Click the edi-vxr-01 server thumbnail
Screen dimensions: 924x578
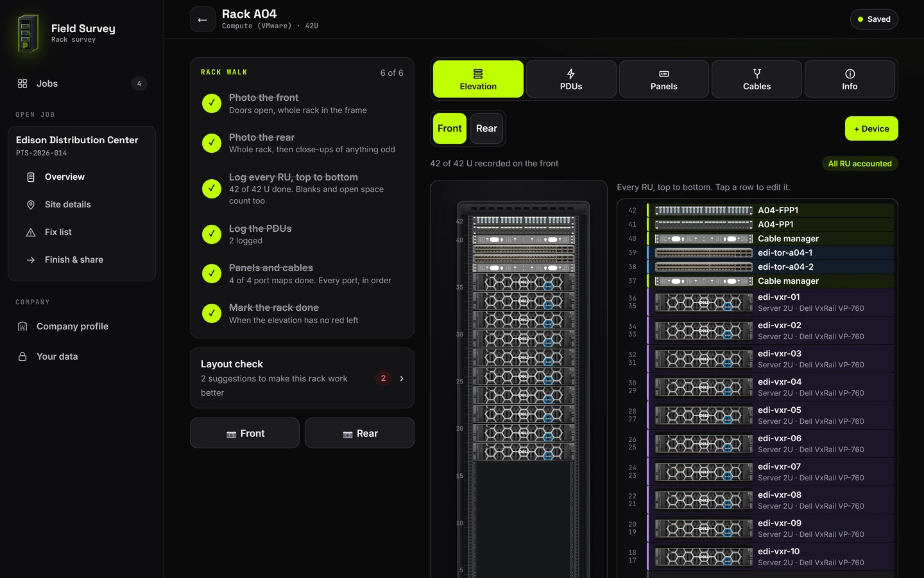(704, 302)
